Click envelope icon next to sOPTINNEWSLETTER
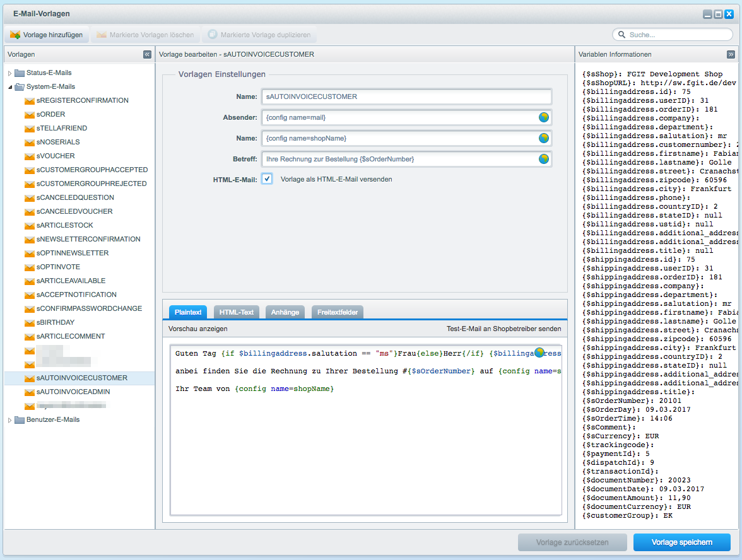This screenshot has height=560, width=742. coord(29,254)
